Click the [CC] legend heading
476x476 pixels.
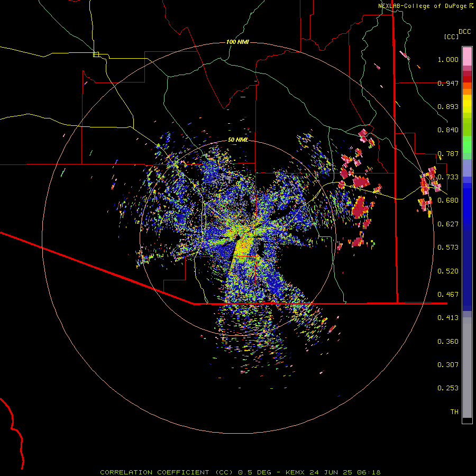452,36
